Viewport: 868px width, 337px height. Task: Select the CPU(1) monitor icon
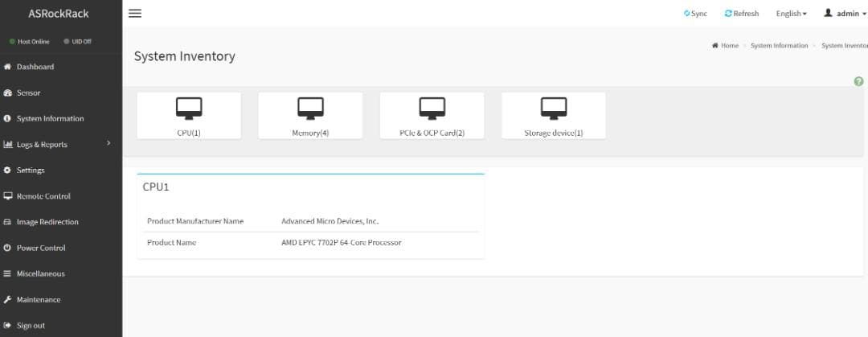pos(189,107)
